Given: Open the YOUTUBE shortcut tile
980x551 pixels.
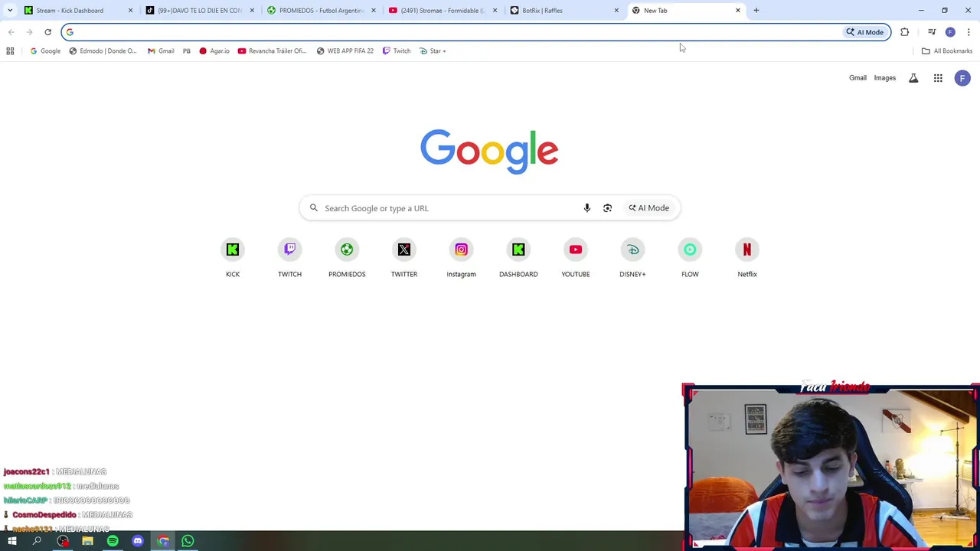Looking at the screenshot, I should 576,259.
